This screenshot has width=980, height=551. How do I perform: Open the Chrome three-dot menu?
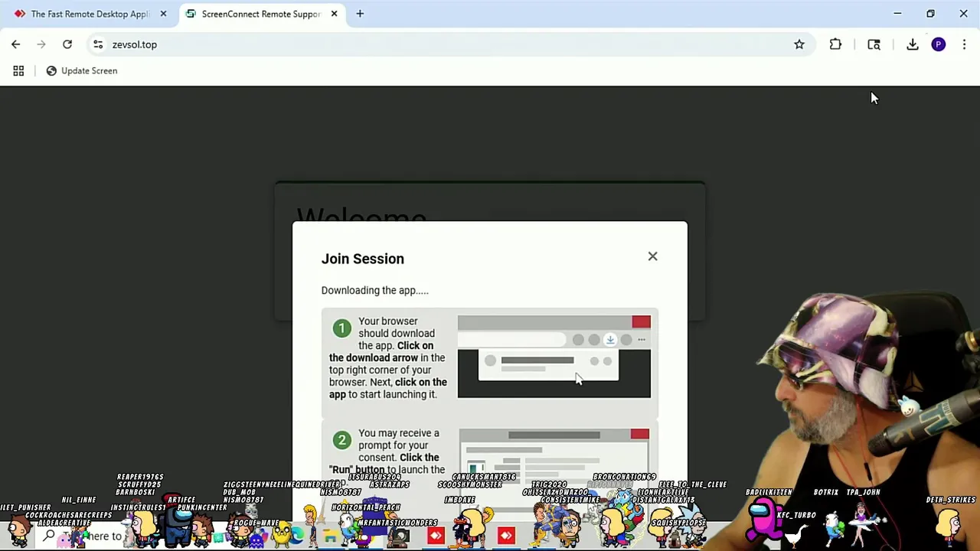pos(964,44)
